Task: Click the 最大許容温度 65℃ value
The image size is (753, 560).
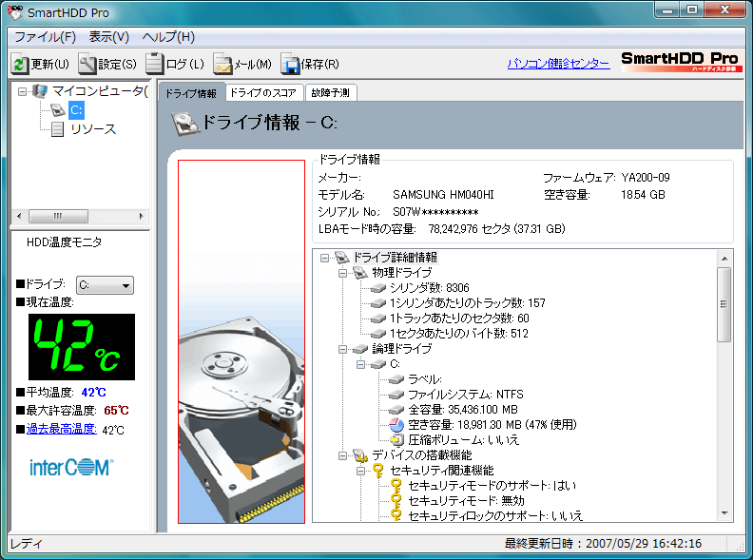Action: pos(116,411)
